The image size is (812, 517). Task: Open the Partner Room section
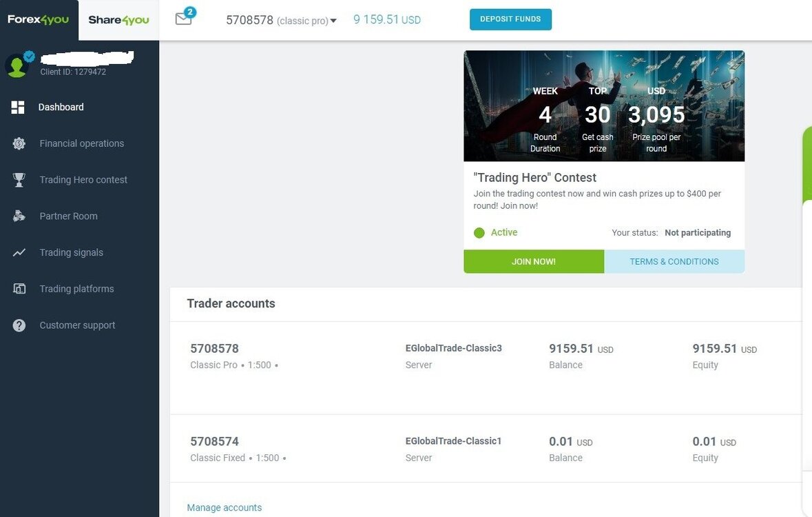click(x=68, y=216)
